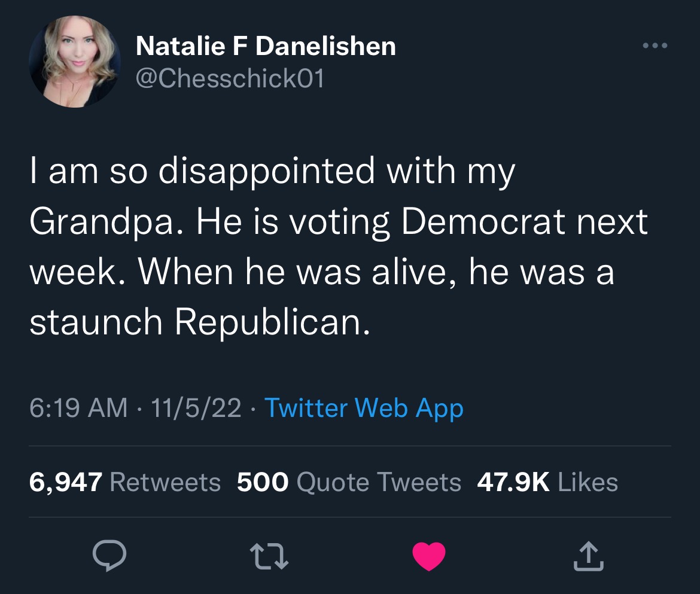View the 500 Quote Tweets list
The image size is (700, 594).
coord(349,482)
